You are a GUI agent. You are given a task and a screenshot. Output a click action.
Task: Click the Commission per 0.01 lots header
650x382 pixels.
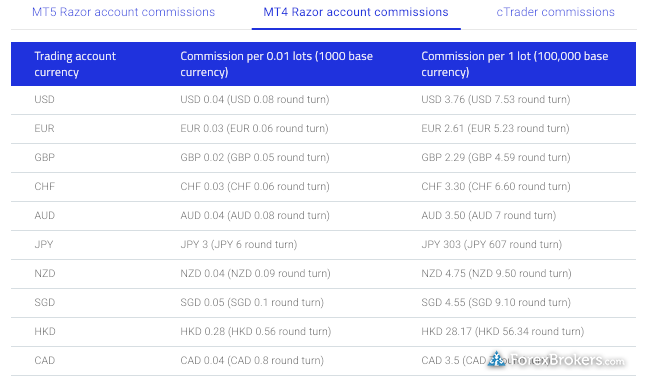click(x=276, y=64)
